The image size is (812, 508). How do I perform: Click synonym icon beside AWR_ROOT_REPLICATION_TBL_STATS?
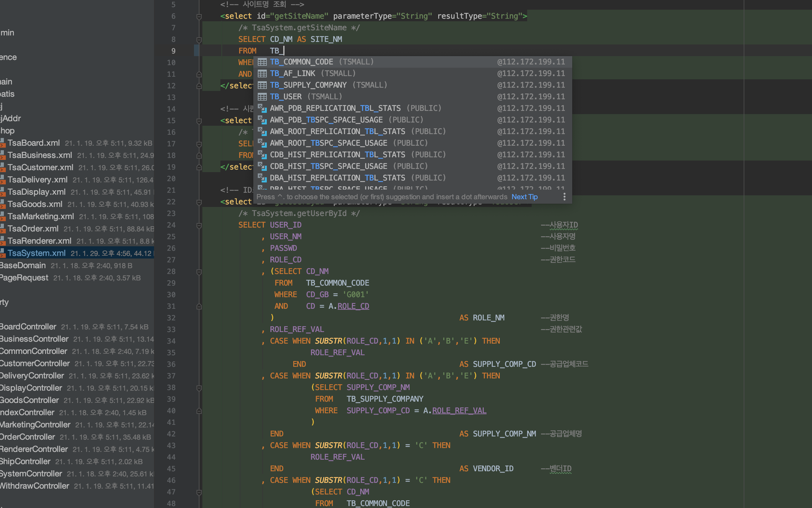[x=262, y=132]
